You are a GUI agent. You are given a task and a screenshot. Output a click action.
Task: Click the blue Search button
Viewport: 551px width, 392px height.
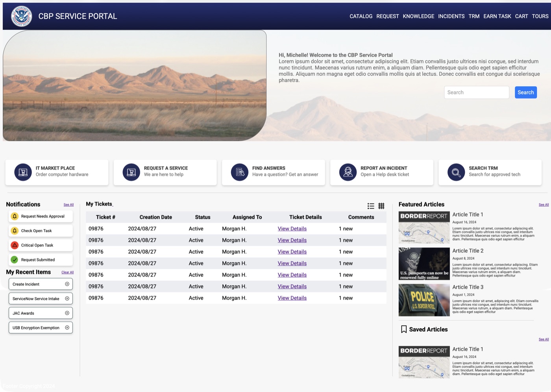click(x=526, y=92)
